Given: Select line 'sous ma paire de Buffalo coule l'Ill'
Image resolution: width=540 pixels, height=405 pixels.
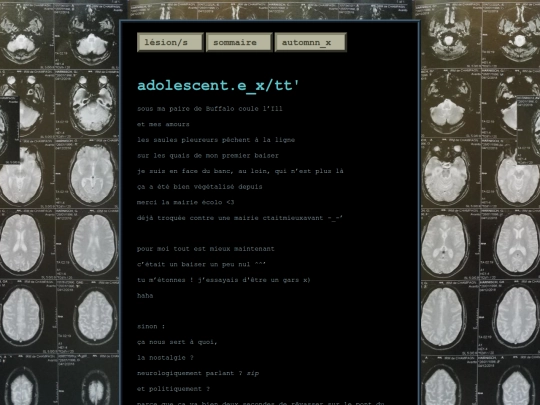Looking at the screenshot, I should 210,109.
